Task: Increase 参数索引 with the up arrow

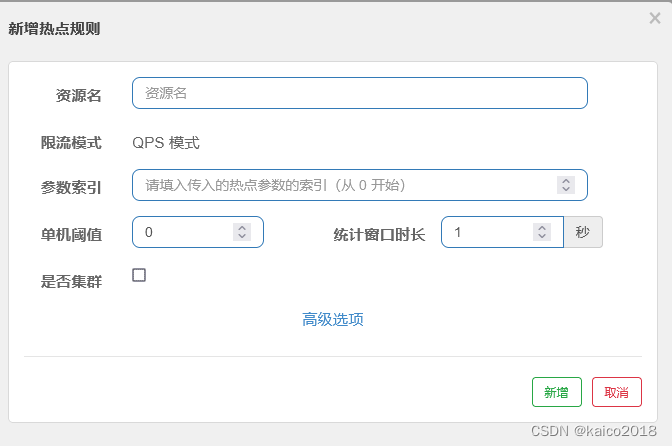Action: (566, 181)
